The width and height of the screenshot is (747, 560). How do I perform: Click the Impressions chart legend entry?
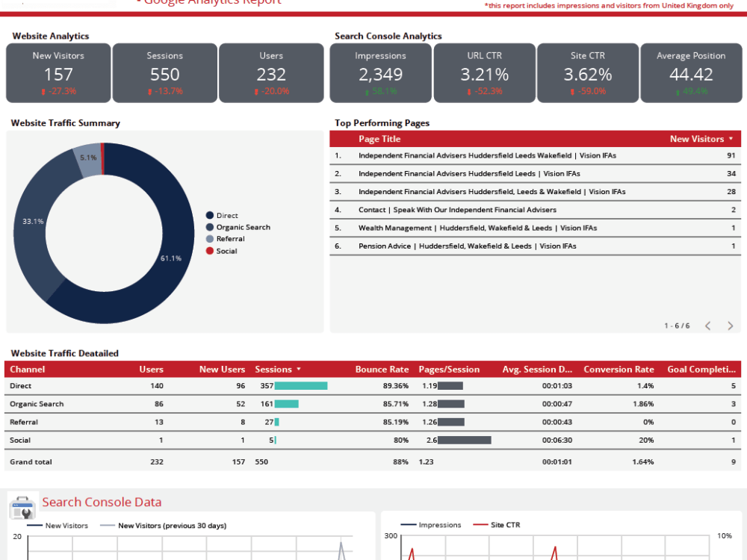pyautogui.click(x=431, y=525)
